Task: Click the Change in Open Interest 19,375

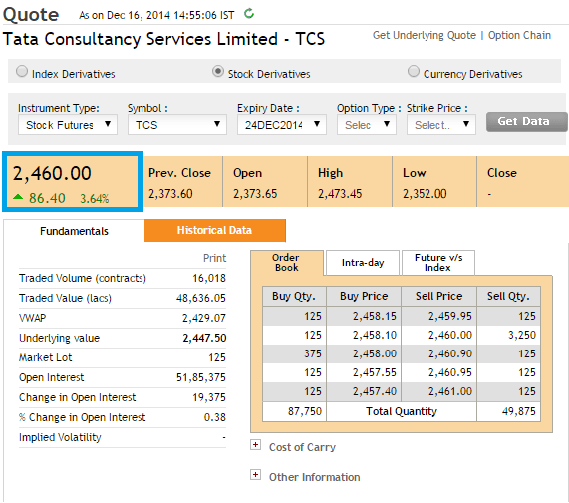Action: pyautogui.click(x=209, y=397)
